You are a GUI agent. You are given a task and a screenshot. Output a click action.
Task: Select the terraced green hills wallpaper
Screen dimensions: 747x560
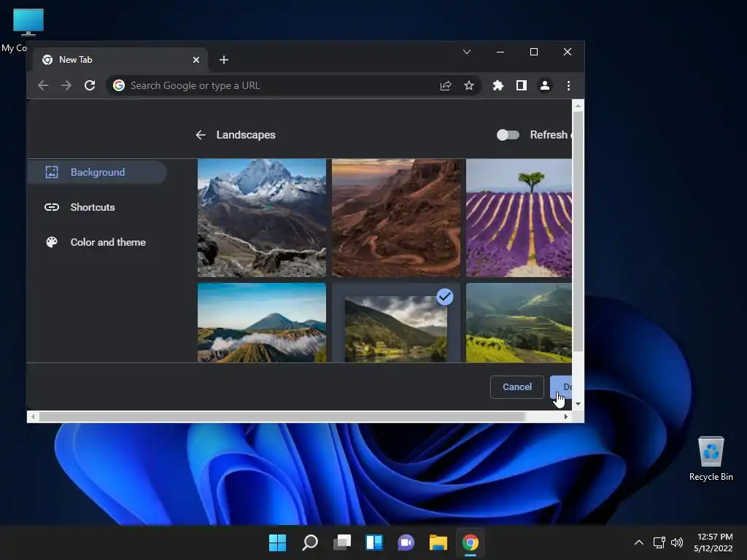[519, 323]
